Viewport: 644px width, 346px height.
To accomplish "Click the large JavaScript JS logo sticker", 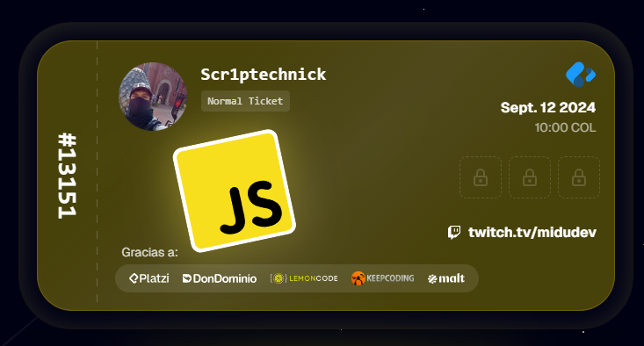I will tap(235, 191).
